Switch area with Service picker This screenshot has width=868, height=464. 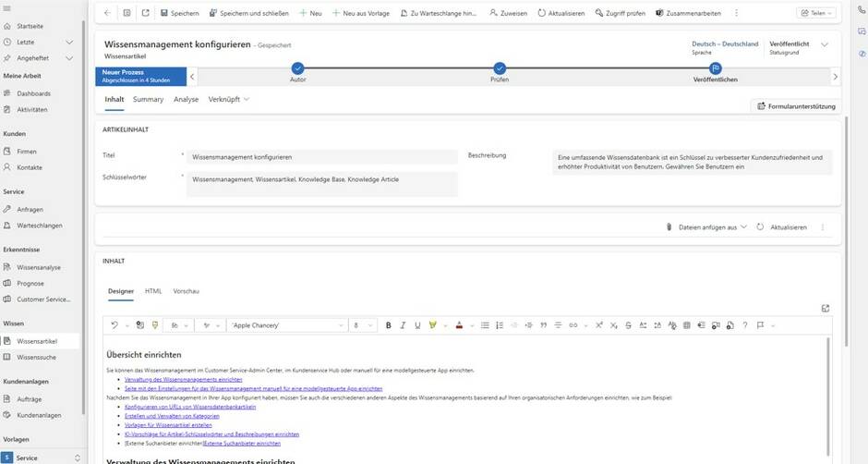tap(42, 458)
